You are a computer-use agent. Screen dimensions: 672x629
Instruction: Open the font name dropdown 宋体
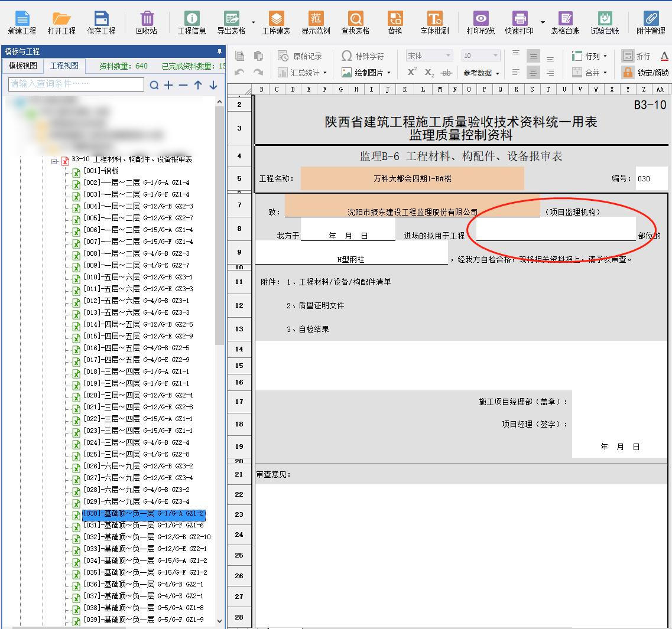point(429,56)
